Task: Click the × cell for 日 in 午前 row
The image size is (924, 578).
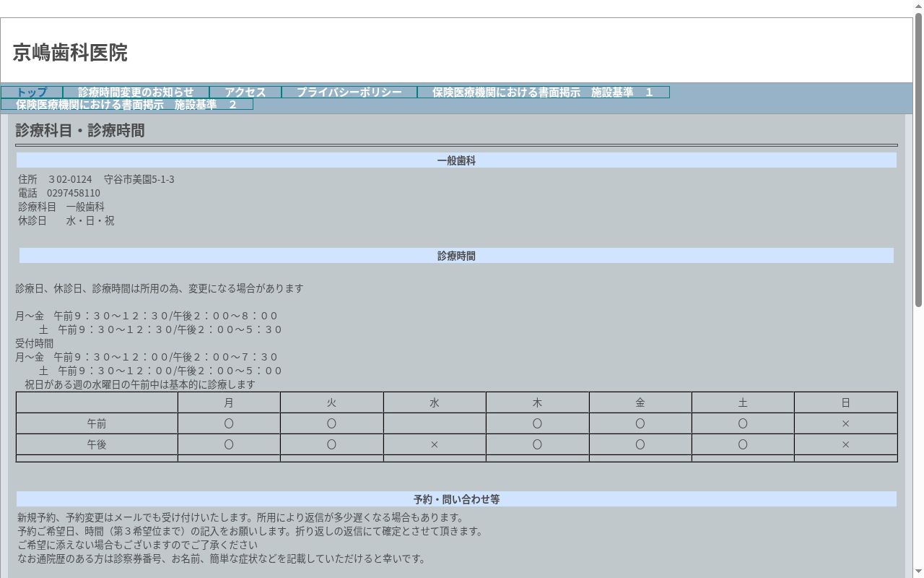Action: (846, 423)
